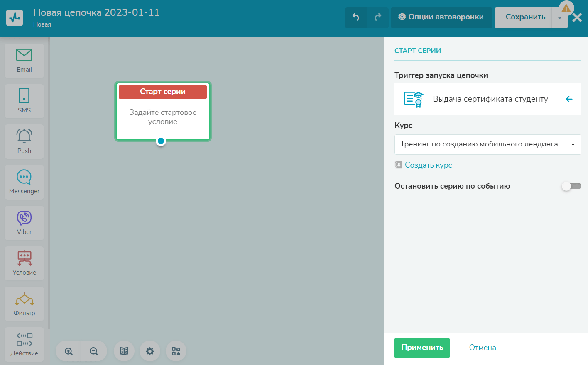Choose the Push notification block

pyautogui.click(x=24, y=141)
